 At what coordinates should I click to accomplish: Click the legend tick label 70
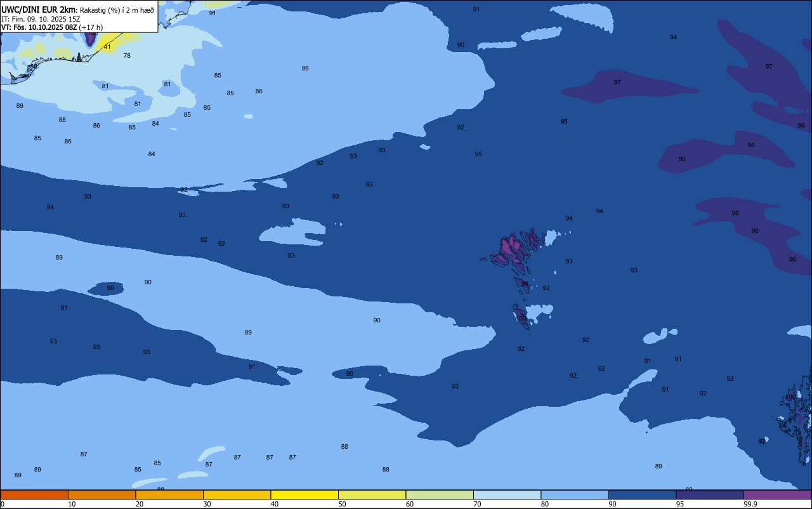coord(477,504)
